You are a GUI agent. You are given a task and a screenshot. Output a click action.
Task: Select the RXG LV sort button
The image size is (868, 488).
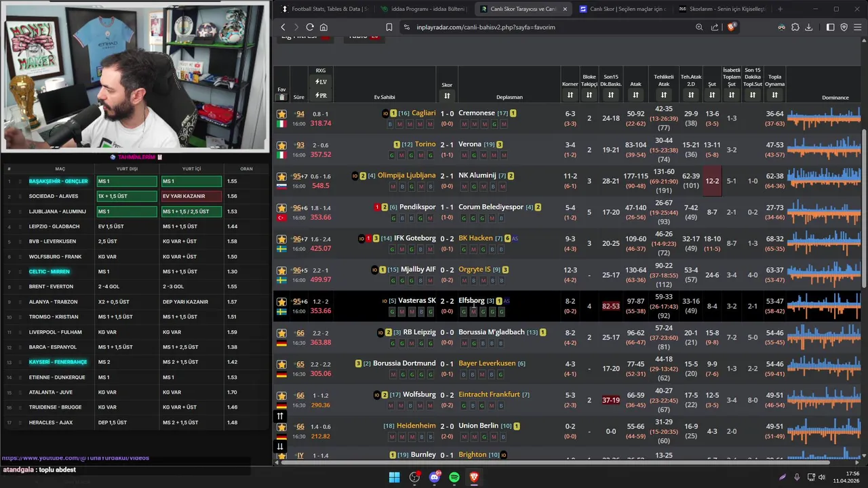[x=321, y=82]
